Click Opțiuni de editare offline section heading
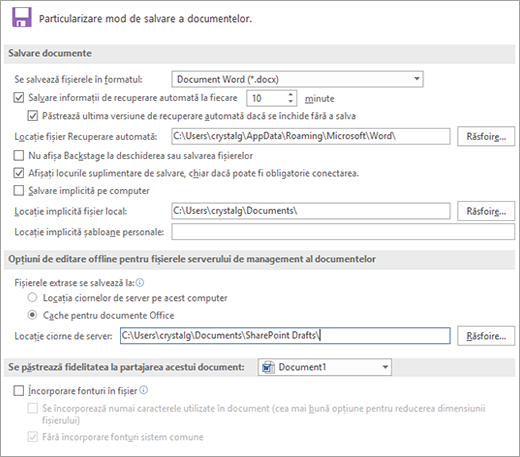This screenshot has width=520, height=457. coord(192,259)
